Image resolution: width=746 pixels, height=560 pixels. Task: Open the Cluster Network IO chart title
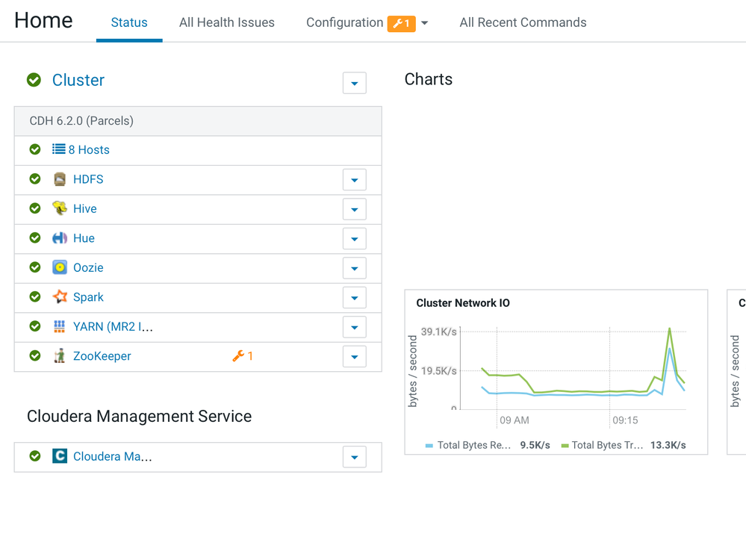coord(463,303)
